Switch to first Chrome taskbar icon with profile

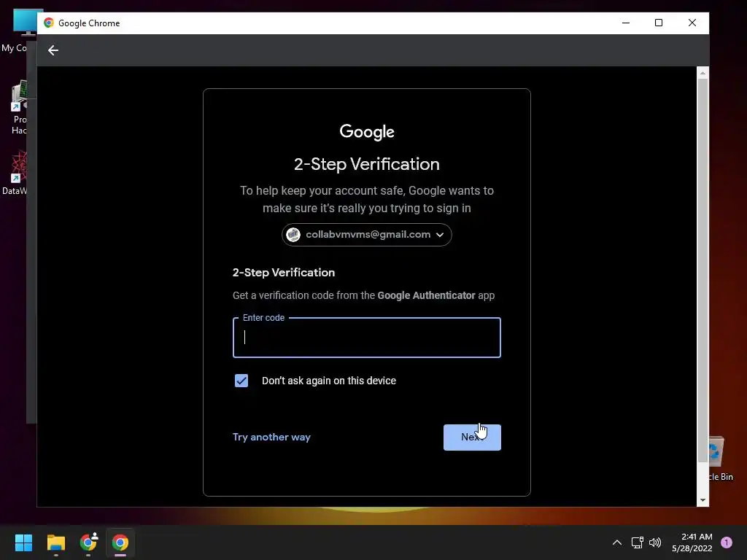pos(88,542)
